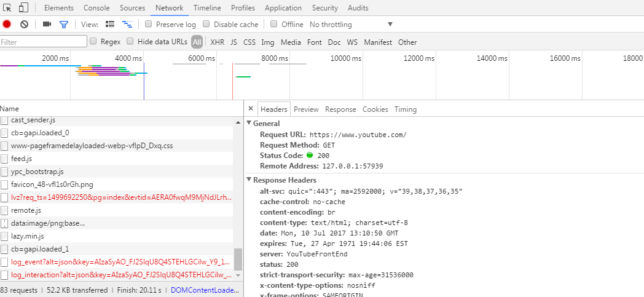The height and width of the screenshot is (297, 644).
Task: Select the remote.js request
Action: [x=26, y=210]
